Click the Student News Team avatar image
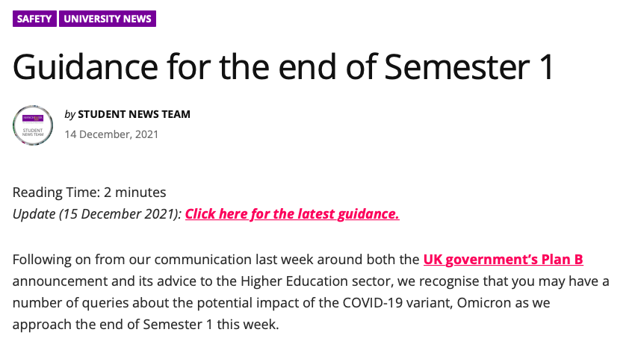644x350 pixels. pyautogui.click(x=33, y=125)
